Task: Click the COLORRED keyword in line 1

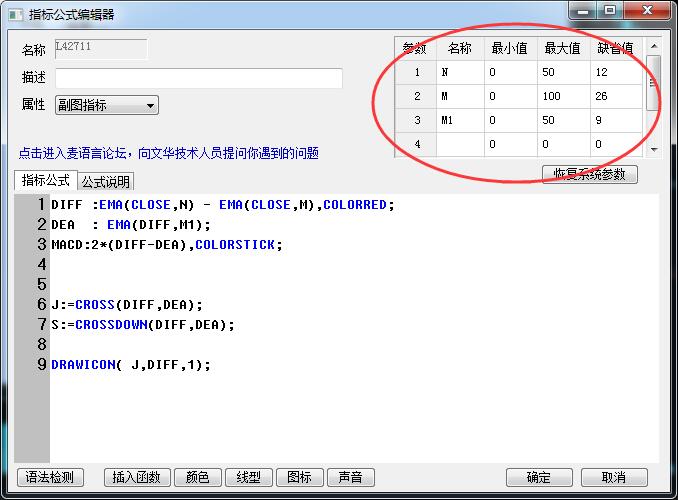Action: tap(355, 205)
